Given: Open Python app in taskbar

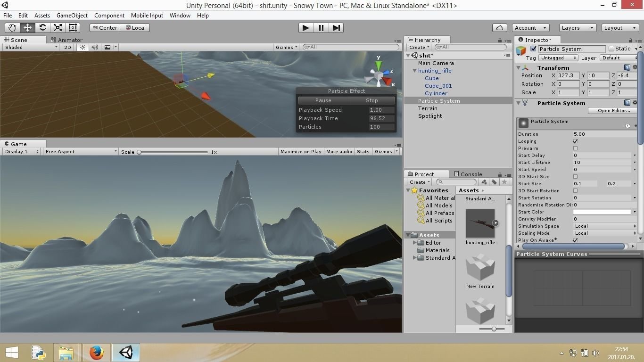Looking at the screenshot, I should (x=38, y=352).
